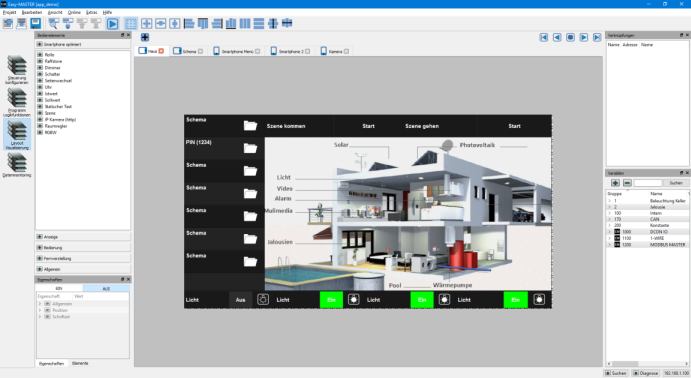691x378 pixels.
Task: Expand the Schriftart property group
Action: click(x=40, y=317)
